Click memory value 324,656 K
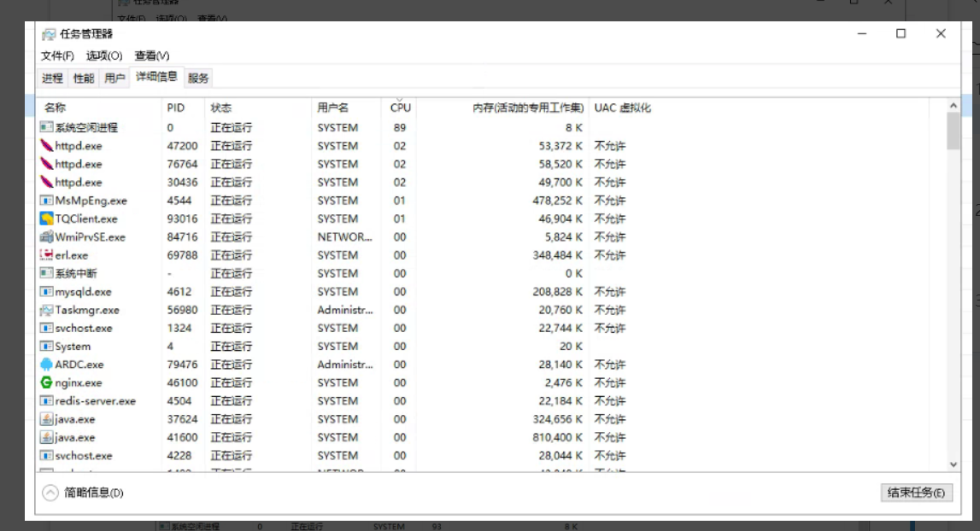Viewport: 980px width, 531px height. 558,419
